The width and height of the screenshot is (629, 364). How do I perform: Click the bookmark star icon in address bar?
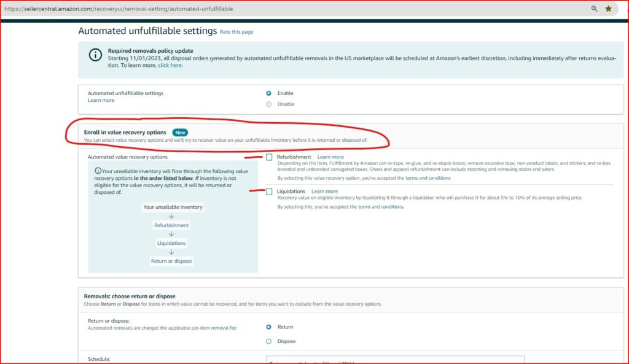608,9
